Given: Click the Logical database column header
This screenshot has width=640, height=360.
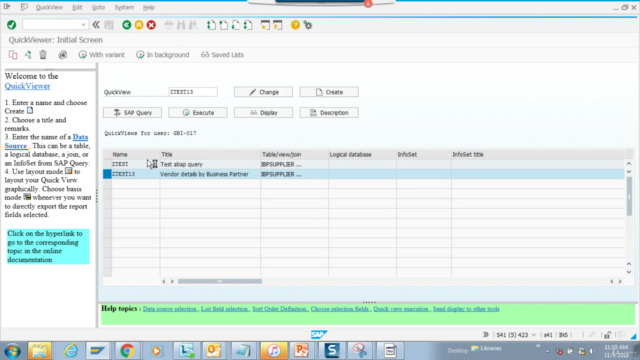Looking at the screenshot, I should click(x=362, y=154).
